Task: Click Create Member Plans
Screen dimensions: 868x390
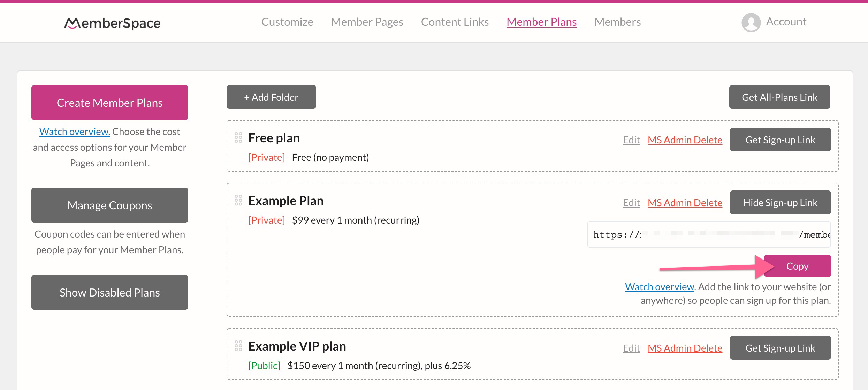Action: tap(109, 102)
